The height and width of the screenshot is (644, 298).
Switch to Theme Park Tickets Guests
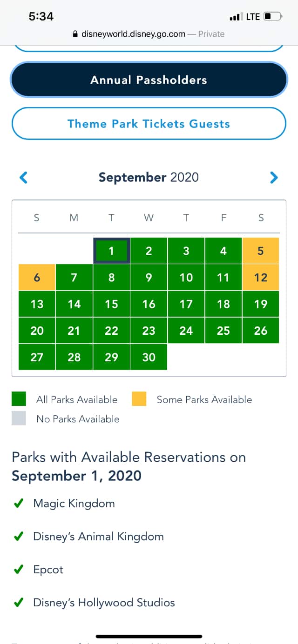(x=149, y=124)
